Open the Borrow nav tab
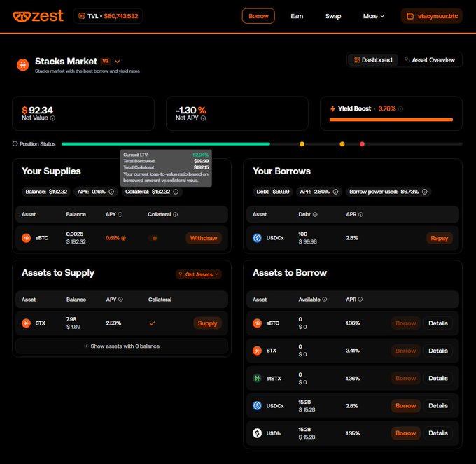 tap(258, 16)
